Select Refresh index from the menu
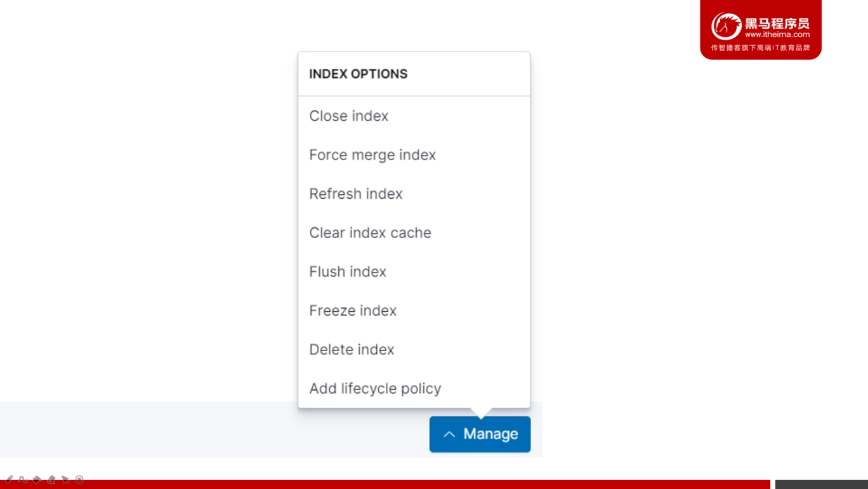 pyautogui.click(x=356, y=194)
